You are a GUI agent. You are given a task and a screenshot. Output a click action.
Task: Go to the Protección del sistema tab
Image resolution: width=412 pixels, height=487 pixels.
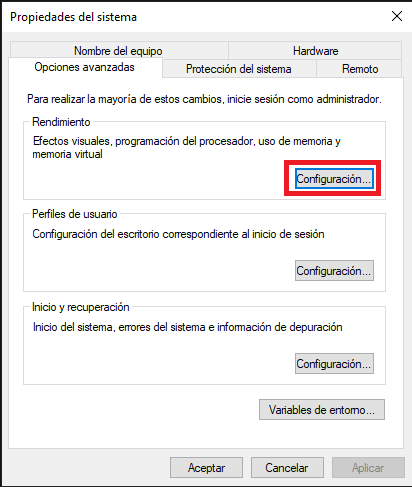point(239,69)
